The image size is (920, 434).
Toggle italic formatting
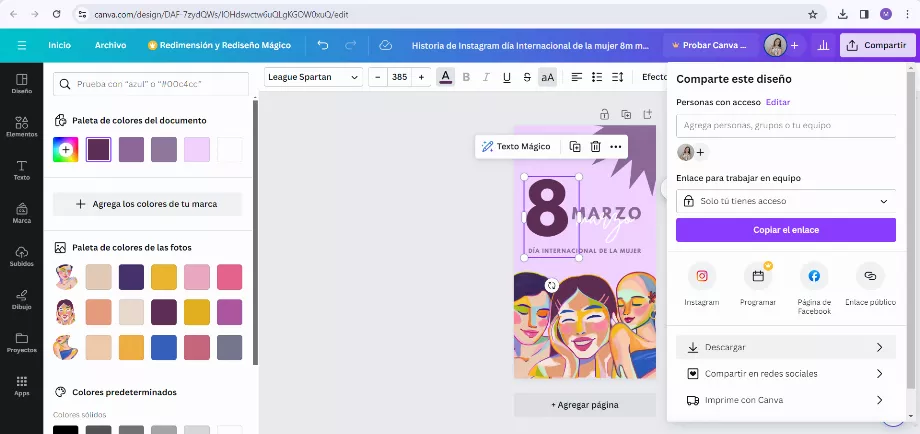pyautogui.click(x=486, y=77)
